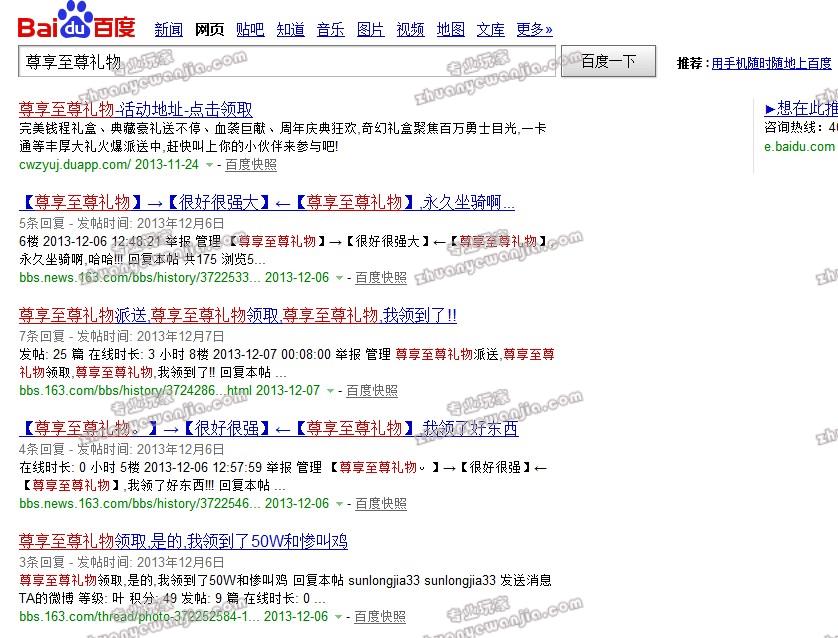Click the bbs.163.com/bbs/history/3724286 URL
Screen dimensions: 838x638
click(x=135, y=391)
